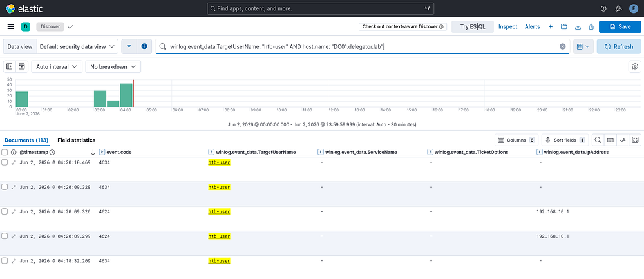Enter fullscreen table icon
This screenshot has width=644, height=279.
coord(635,140)
